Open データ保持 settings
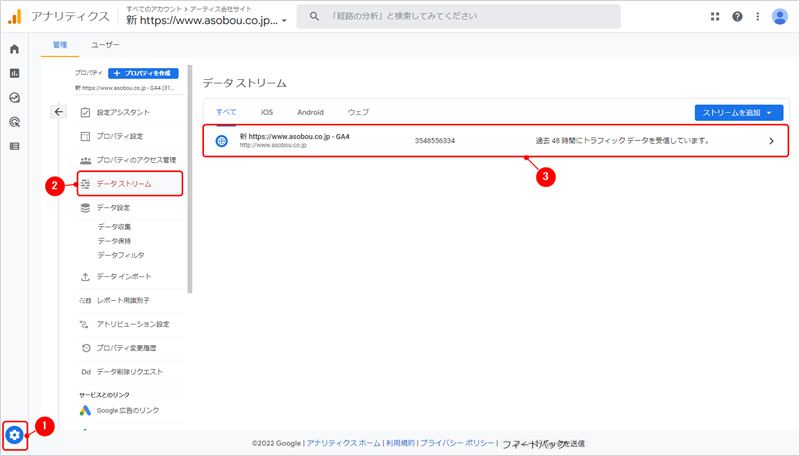Viewport: 800px width, 456px height. click(x=114, y=241)
